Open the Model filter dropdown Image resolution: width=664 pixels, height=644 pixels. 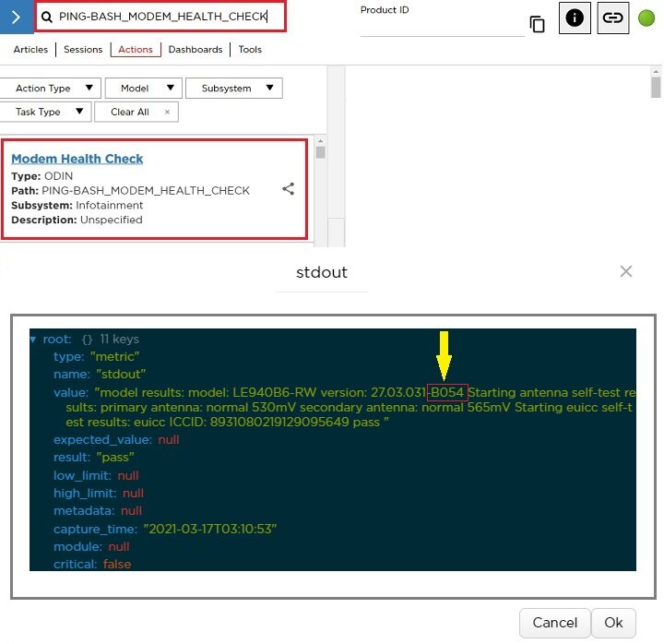click(143, 88)
